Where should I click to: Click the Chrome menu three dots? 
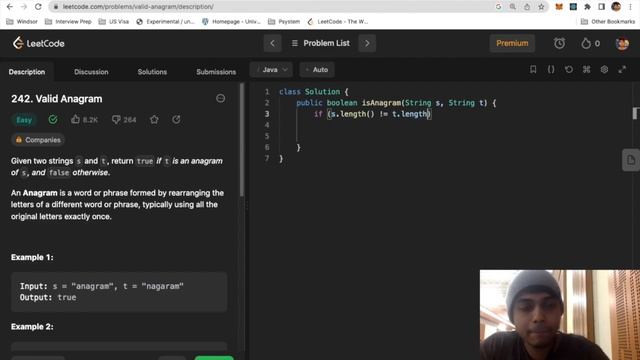[x=631, y=7]
